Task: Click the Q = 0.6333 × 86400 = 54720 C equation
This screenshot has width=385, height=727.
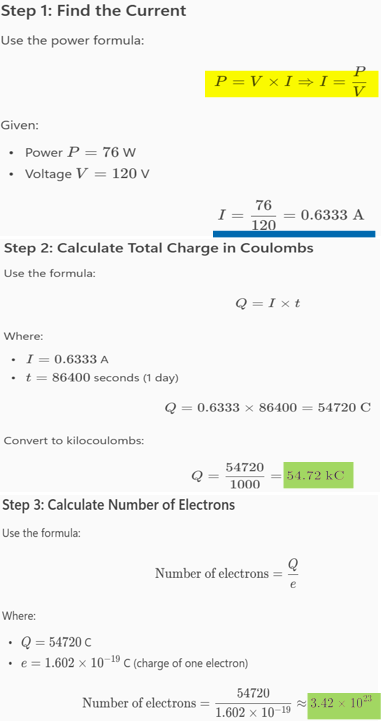Action: 268,408
